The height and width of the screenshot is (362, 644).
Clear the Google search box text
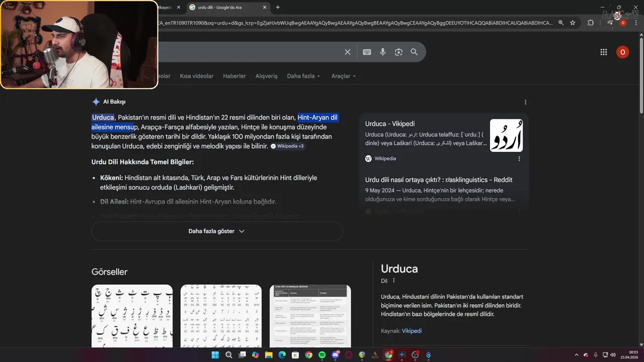(x=347, y=52)
